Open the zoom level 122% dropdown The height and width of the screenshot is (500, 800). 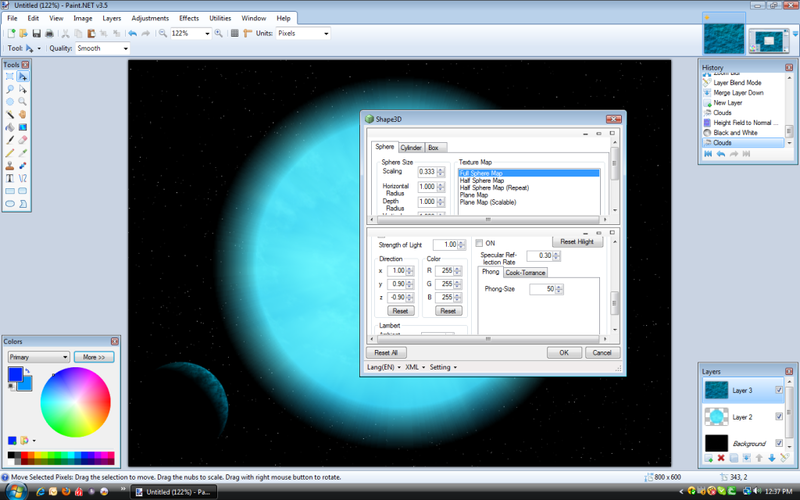(x=207, y=34)
